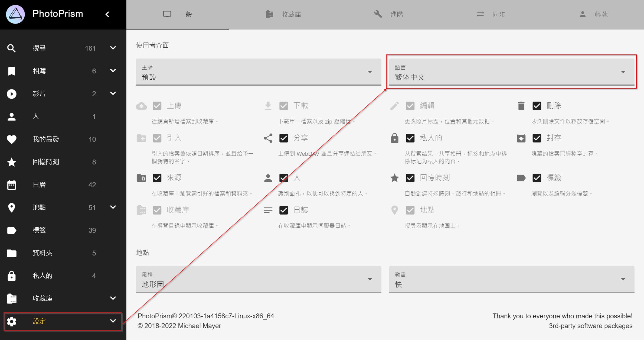644x340 pixels.
Task: Click the map pin icon beside 地點 setting
Action: coord(394,210)
